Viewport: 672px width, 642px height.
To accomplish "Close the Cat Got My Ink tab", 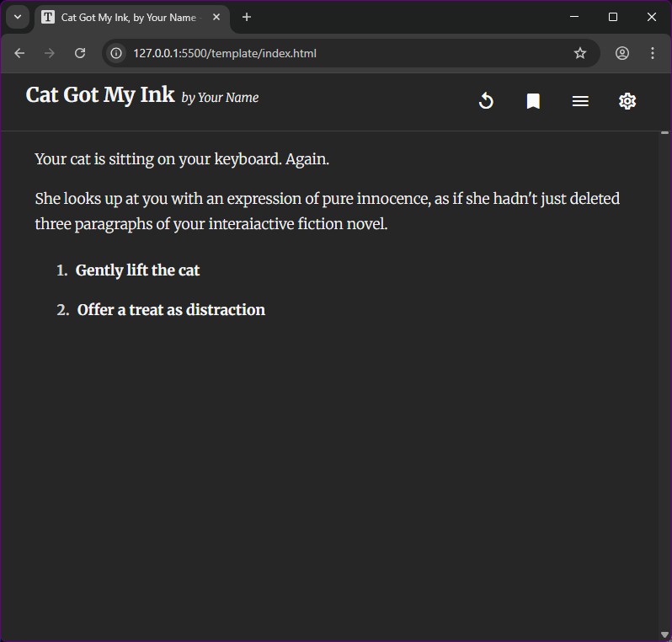I will 216,17.
